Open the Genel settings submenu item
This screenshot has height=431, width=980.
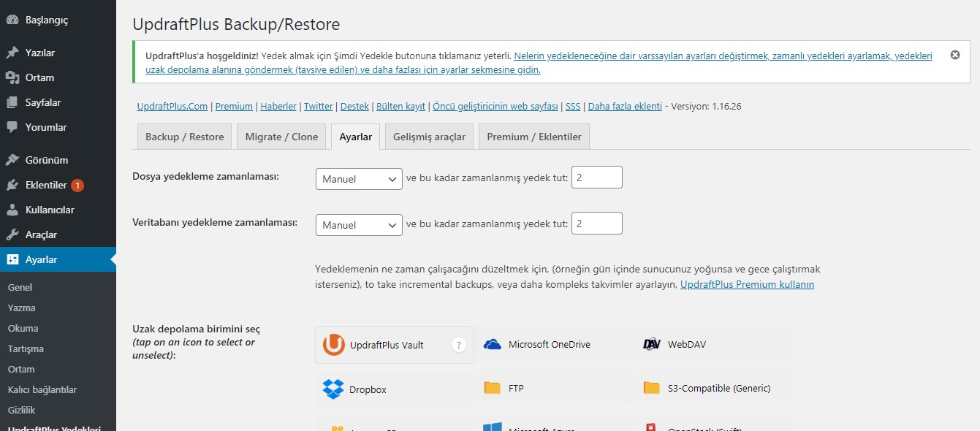[20, 287]
